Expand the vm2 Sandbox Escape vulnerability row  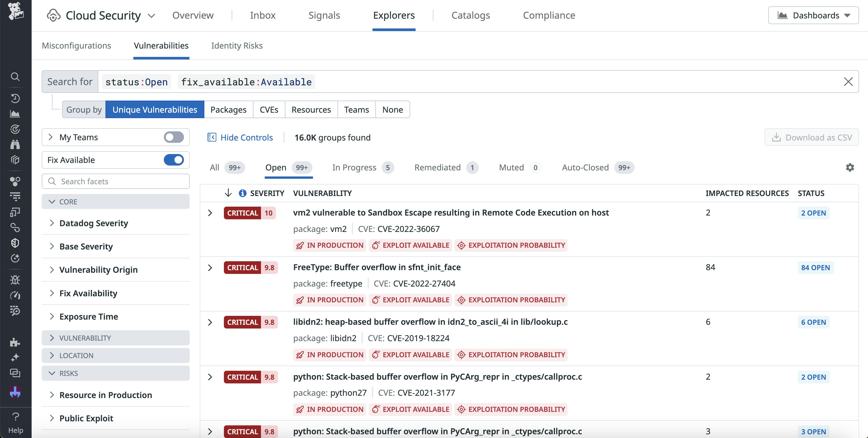[210, 213]
